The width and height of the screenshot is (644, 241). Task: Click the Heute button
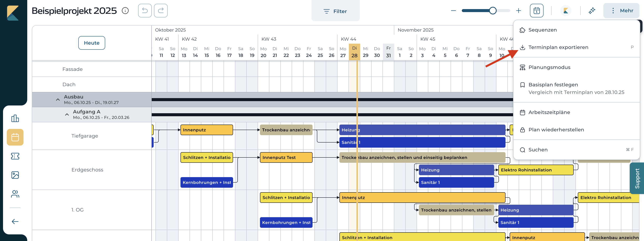(92, 43)
